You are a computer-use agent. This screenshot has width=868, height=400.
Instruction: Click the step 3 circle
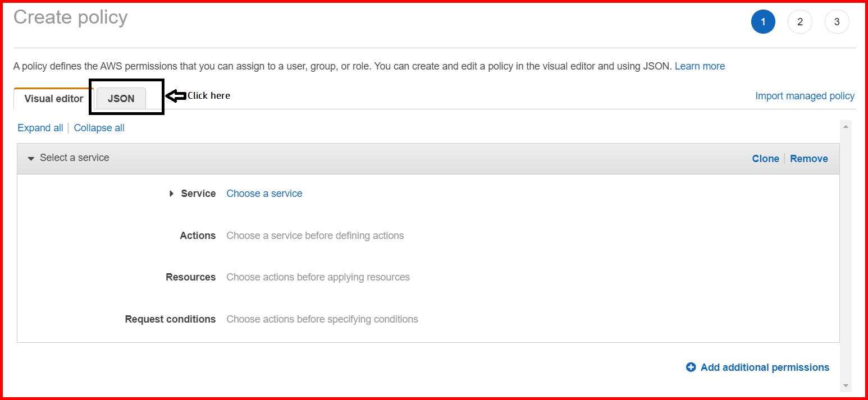point(837,21)
